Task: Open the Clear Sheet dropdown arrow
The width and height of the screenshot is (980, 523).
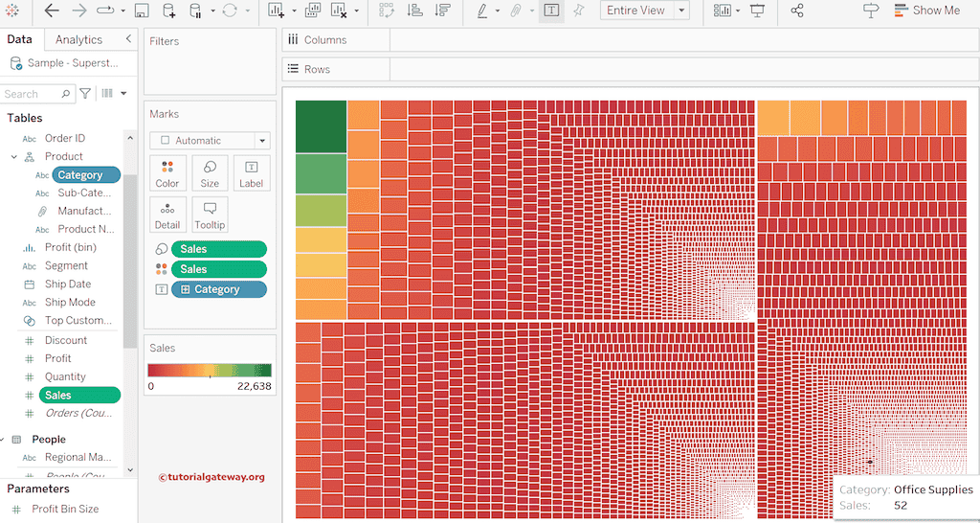Action: pos(356,11)
